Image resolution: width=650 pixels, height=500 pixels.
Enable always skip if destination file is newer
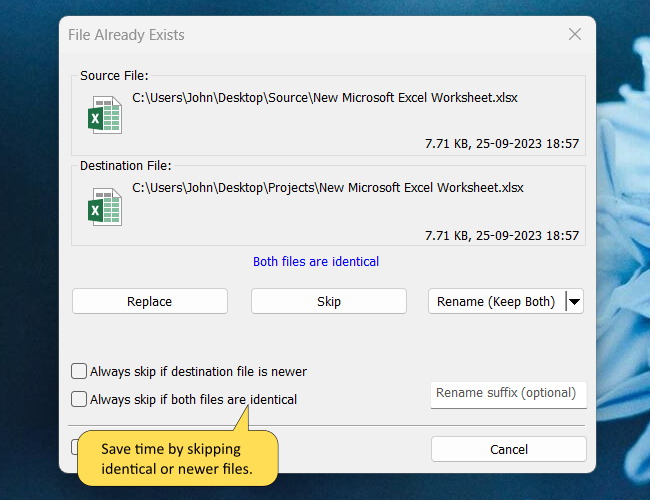coord(79,372)
